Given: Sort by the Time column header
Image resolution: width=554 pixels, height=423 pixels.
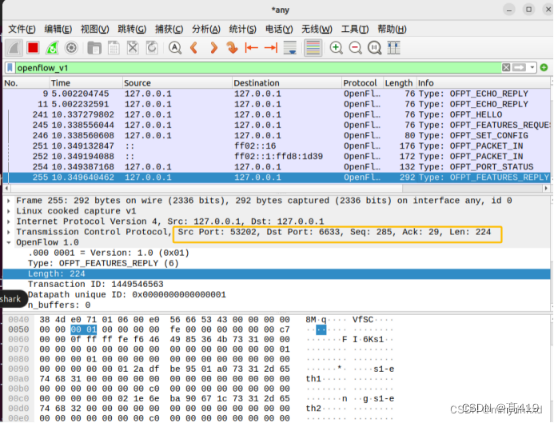Looking at the screenshot, I should (86, 83).
